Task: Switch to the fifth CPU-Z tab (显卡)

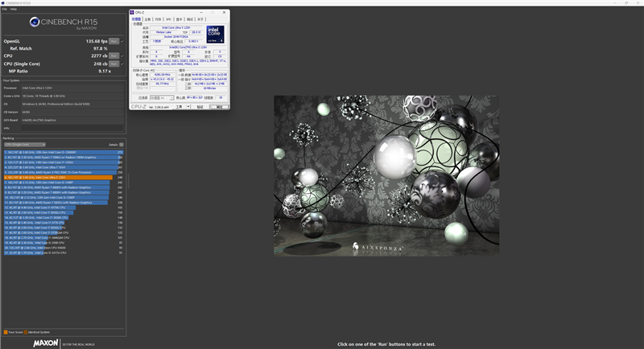Action: click(179, 19)
